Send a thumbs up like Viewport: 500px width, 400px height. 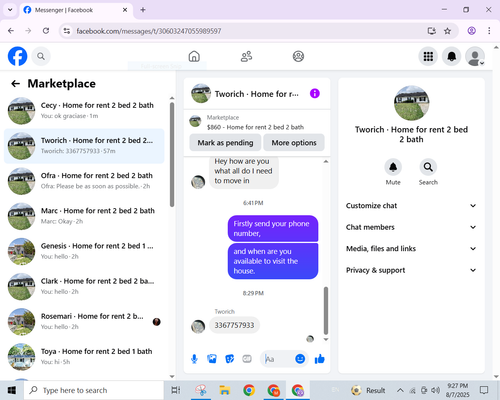coord(319,359)
